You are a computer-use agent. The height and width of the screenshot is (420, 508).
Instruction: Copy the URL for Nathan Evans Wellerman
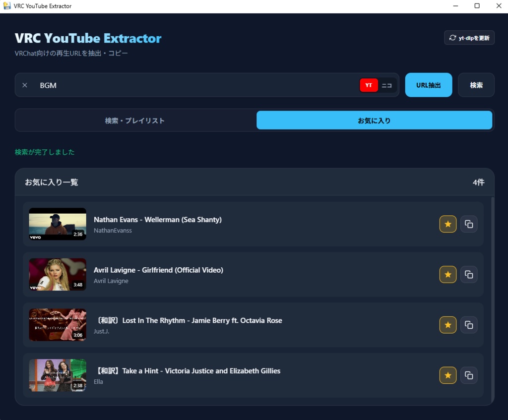click(469, 224)
